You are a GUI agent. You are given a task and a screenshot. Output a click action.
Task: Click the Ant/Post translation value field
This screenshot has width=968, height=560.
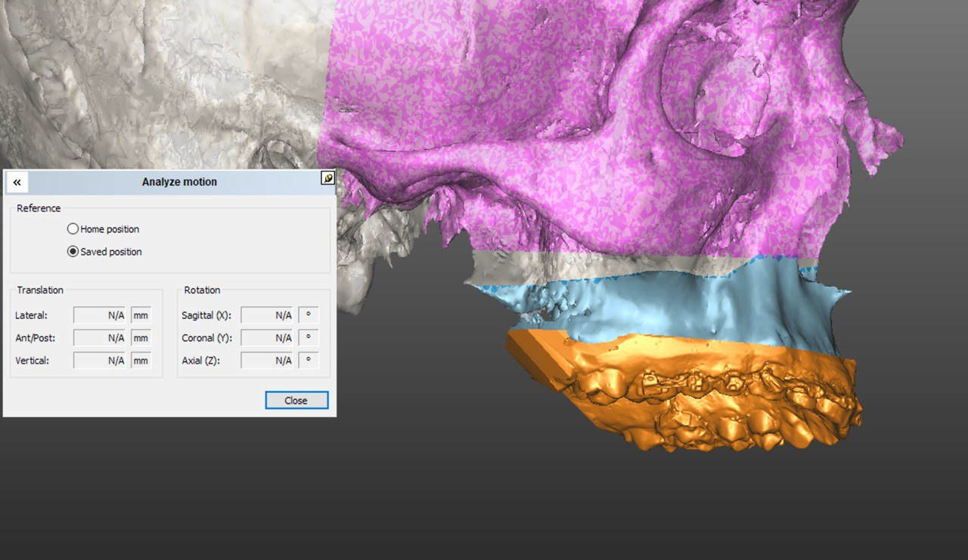pos(99,338)
